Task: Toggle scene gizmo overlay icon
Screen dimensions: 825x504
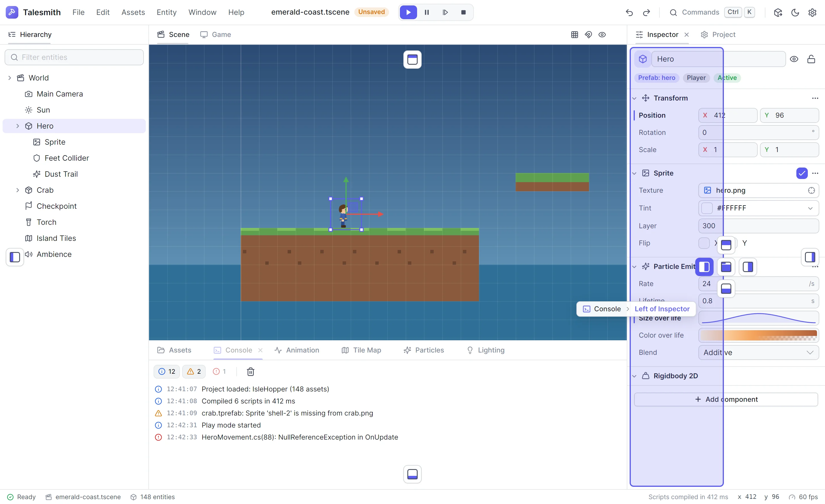Action: pos(588,34)
